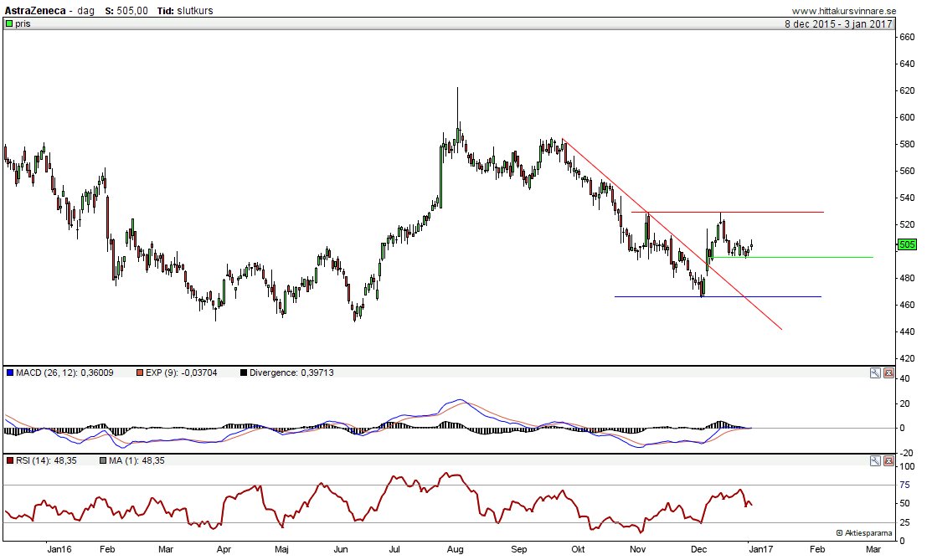Click the Sep time axis label

click(x=519, y=549)
